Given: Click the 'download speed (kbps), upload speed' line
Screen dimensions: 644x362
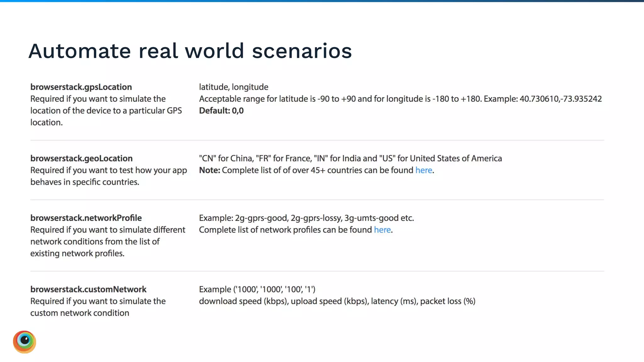Looking at the screenshot, I should coord(337,301).
